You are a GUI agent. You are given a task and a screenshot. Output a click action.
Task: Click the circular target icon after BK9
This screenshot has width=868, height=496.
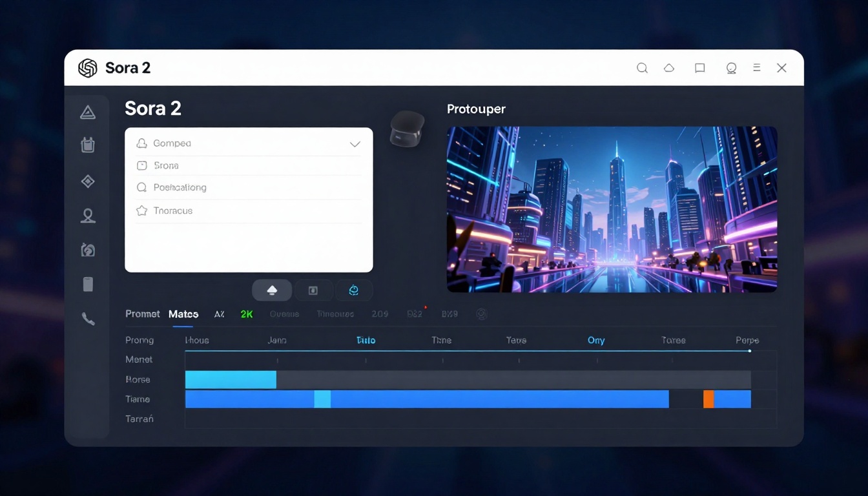pyautogui.click(x=481, y=314)
